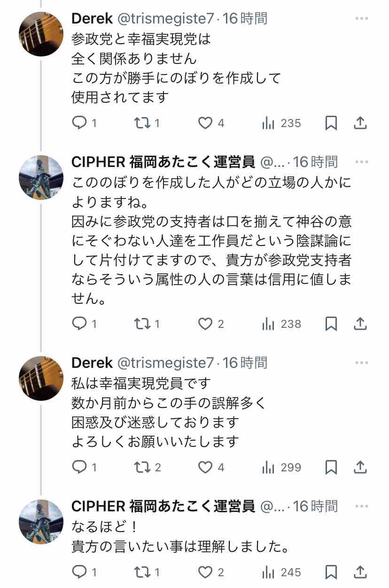
Task: Repost Derek's first tweet
Action: (x=141, y=123)
